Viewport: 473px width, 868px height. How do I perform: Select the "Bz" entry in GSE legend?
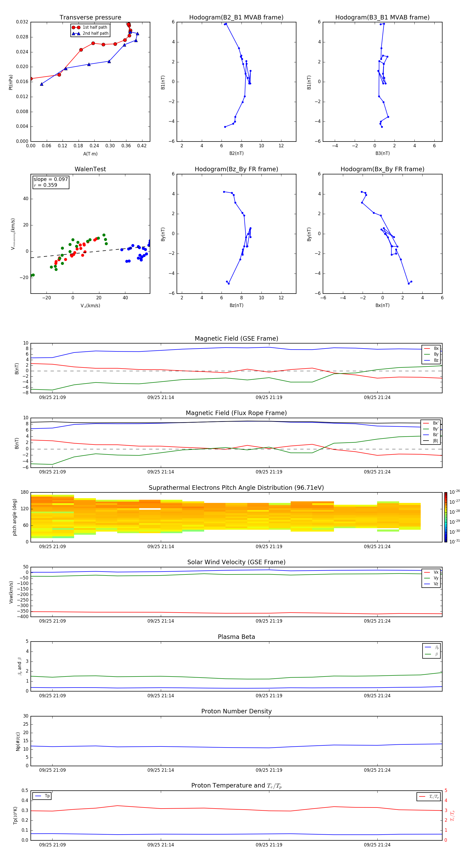[x=431, y=360]
